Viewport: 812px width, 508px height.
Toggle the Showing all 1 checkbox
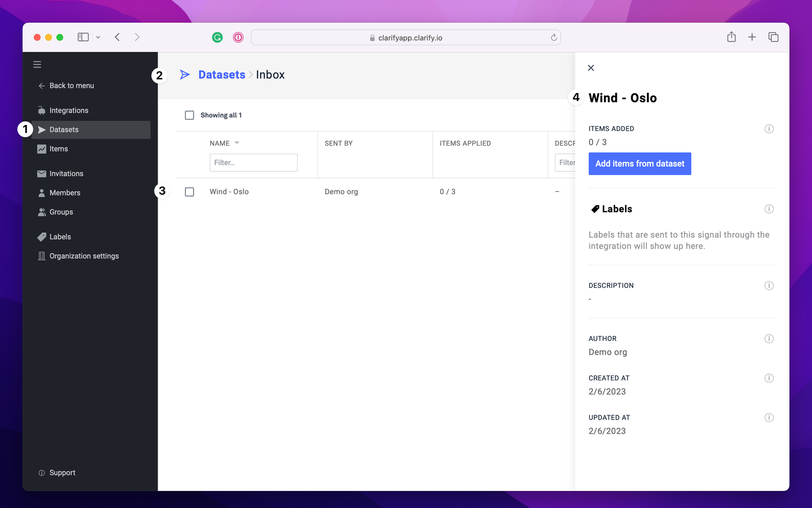pyautogui.click(x=190, y=115)
